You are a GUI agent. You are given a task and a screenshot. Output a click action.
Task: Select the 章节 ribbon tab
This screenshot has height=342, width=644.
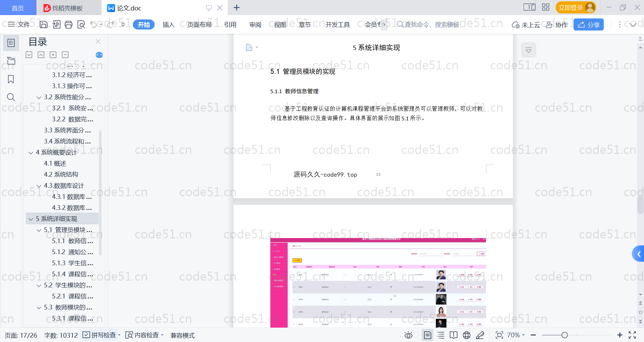[x=305, y=24]
